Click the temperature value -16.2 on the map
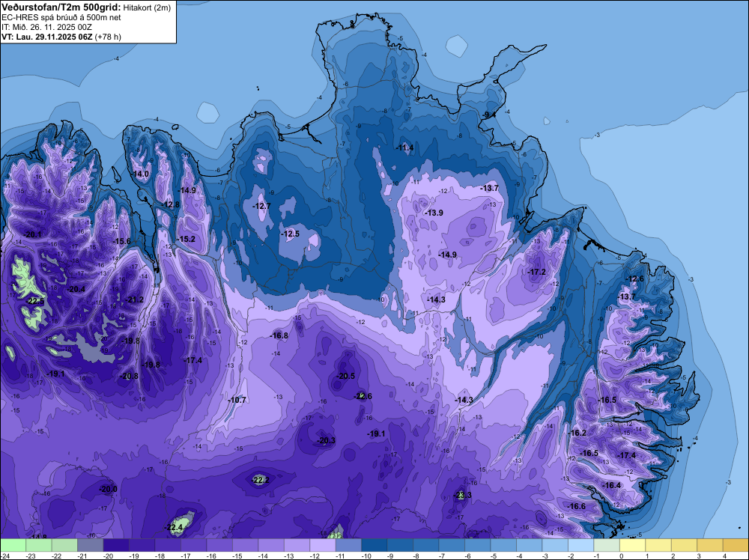 click(x=577, y=433)
